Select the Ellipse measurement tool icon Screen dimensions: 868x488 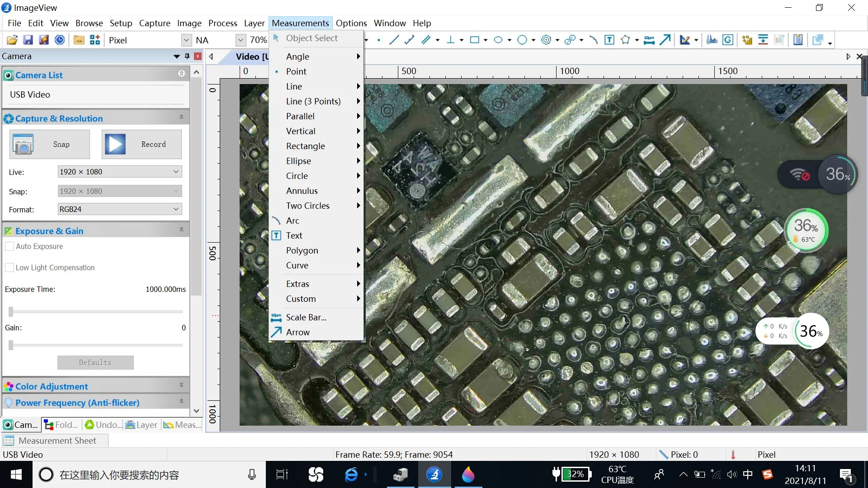click(x=498, y=40)
